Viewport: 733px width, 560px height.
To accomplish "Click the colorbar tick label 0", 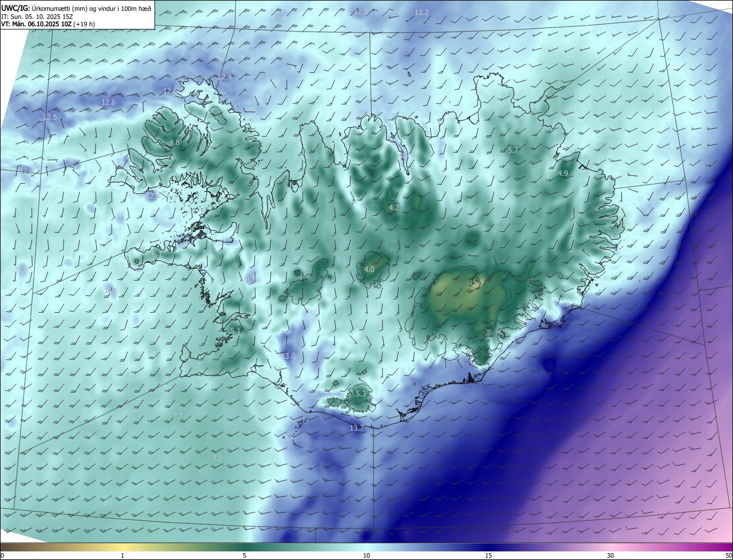I will (2, 555).
